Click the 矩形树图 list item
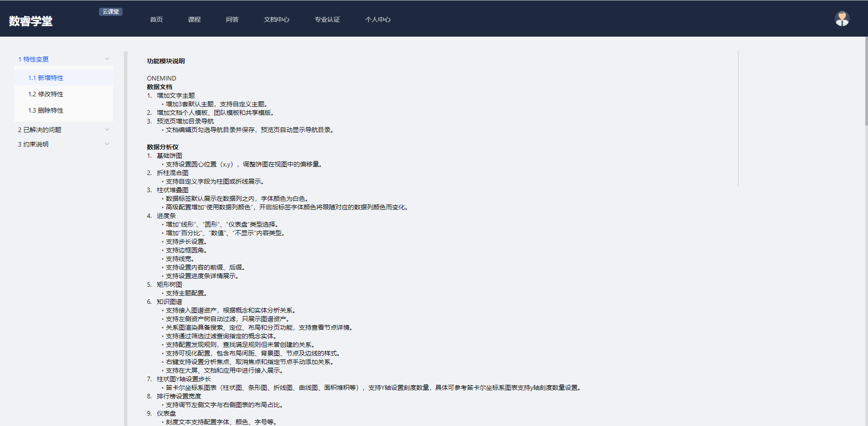The image size is (868, 426). 170,284
